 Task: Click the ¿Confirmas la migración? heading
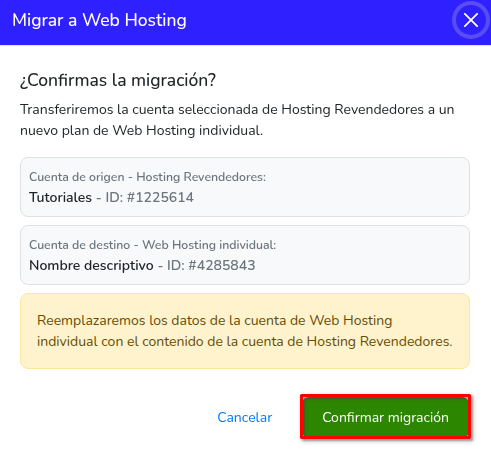118,81
